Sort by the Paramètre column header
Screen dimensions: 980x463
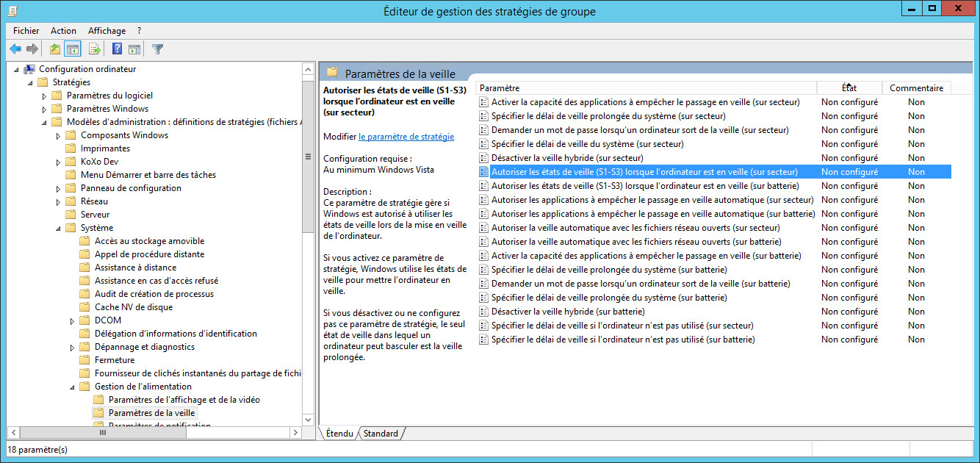(x=646, y=88)
